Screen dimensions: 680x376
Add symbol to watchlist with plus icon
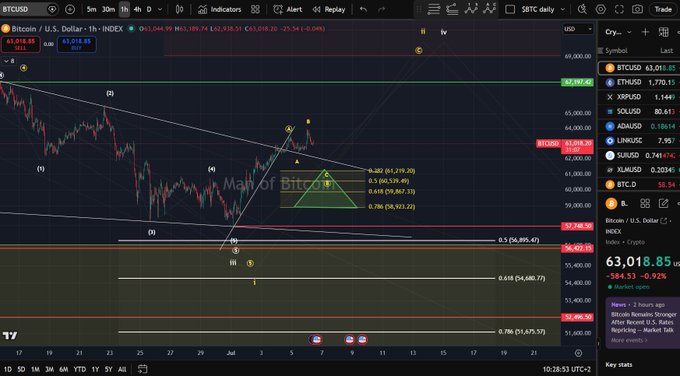point(645,32)
